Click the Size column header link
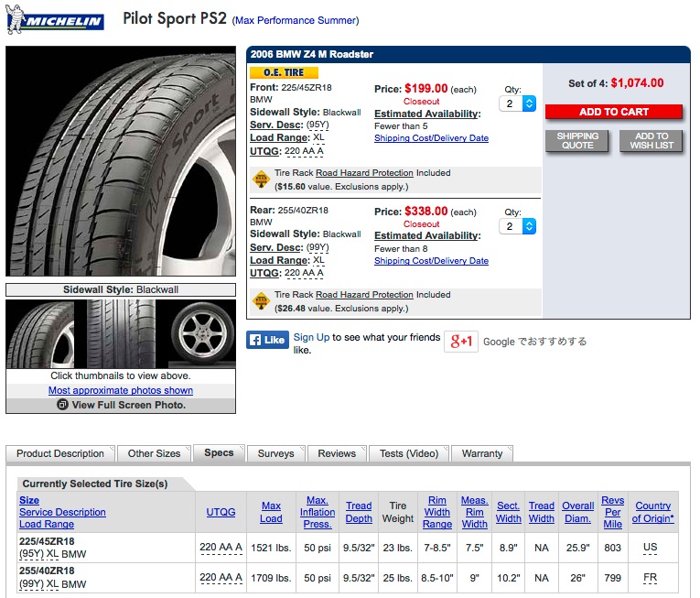Image resolution: width=700 pixels, height=598 pixels. click(29, 500)
